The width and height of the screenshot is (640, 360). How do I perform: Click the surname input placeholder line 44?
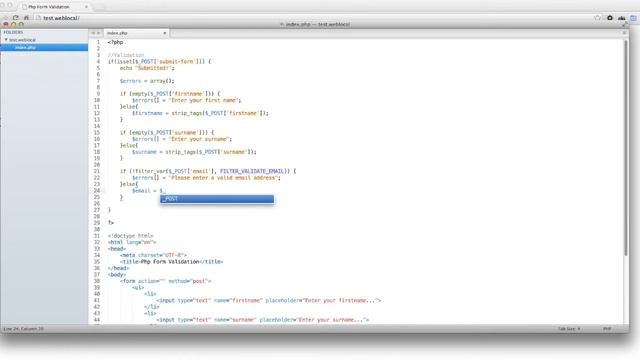point(262,320)
